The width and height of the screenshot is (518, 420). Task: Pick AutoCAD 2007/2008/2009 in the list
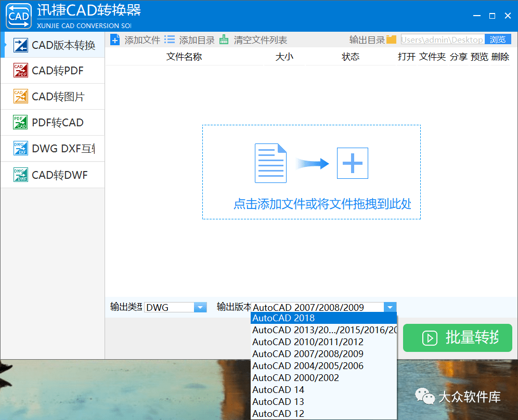(x=323, y=353)
